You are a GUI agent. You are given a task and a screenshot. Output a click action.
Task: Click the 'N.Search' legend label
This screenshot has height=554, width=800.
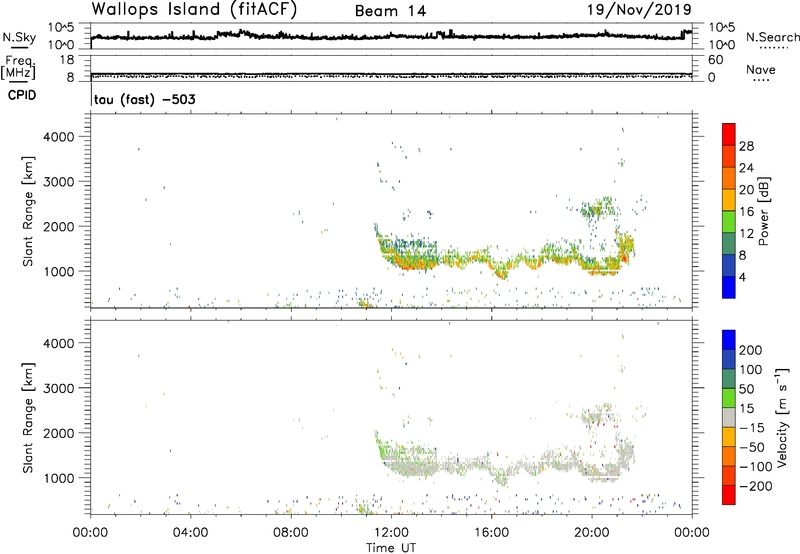pyautogui.click(x=772, y=37)
